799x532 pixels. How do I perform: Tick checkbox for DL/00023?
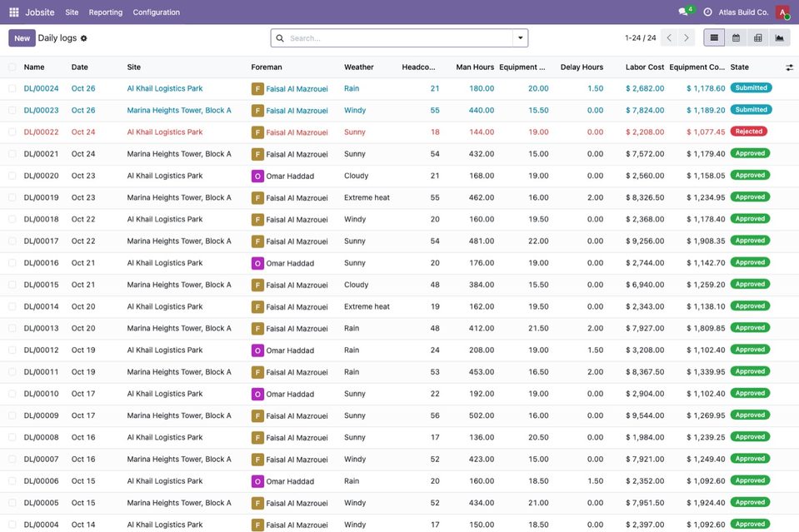coord(12,111)
